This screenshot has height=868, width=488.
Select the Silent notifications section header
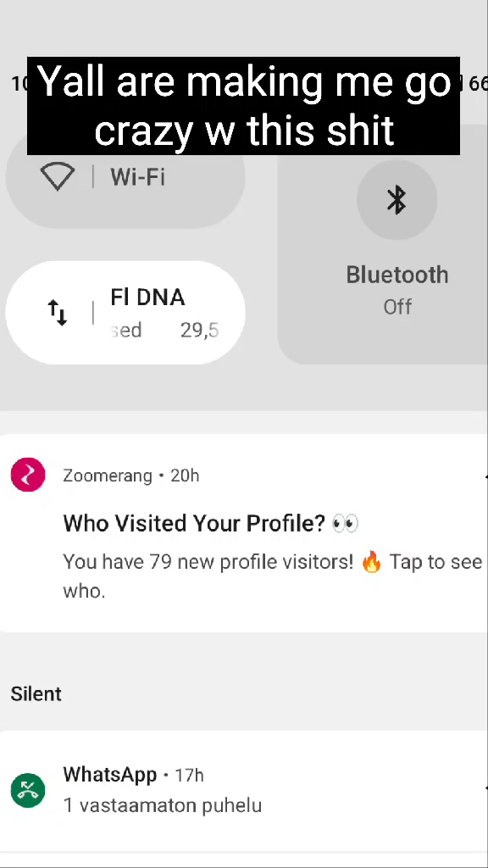[36, 693]
